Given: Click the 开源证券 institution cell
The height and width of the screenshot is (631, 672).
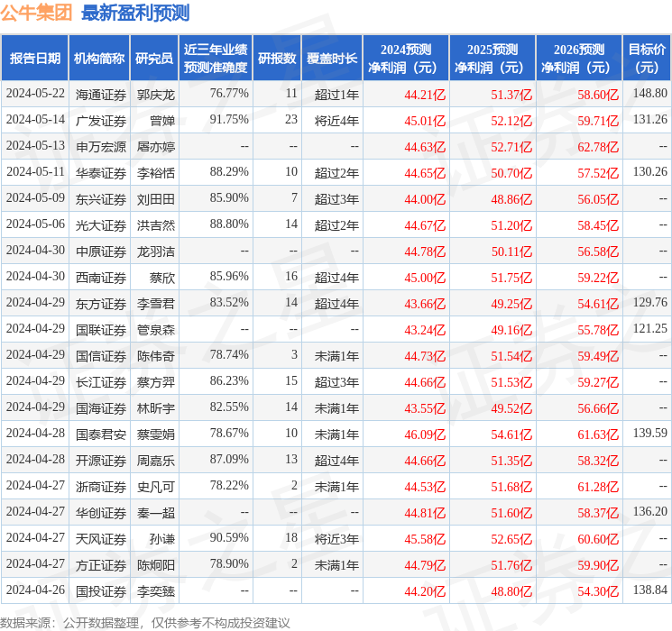Looking at the screenshot, I should click(101, 461).
